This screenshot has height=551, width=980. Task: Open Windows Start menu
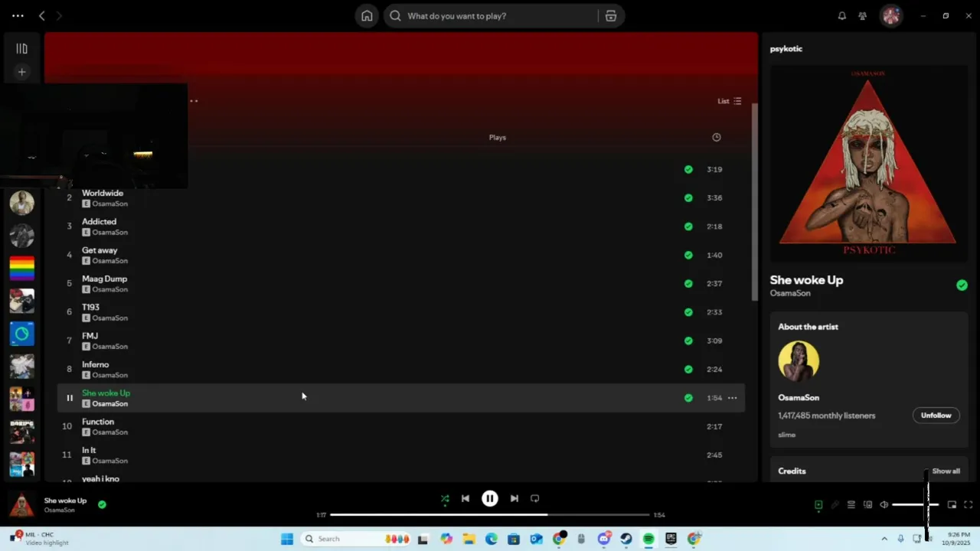tap(287, 539)
